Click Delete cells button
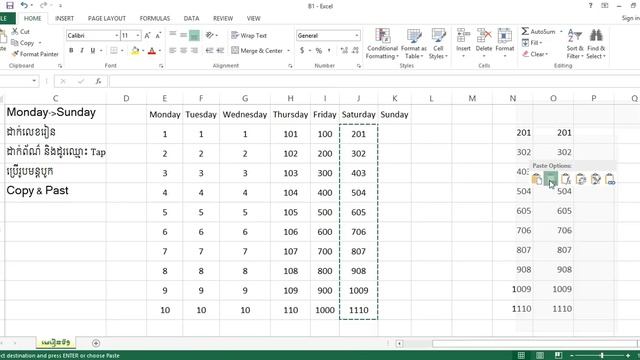The width and height of the screenshot is (640, 360). [x=484, y=43]
